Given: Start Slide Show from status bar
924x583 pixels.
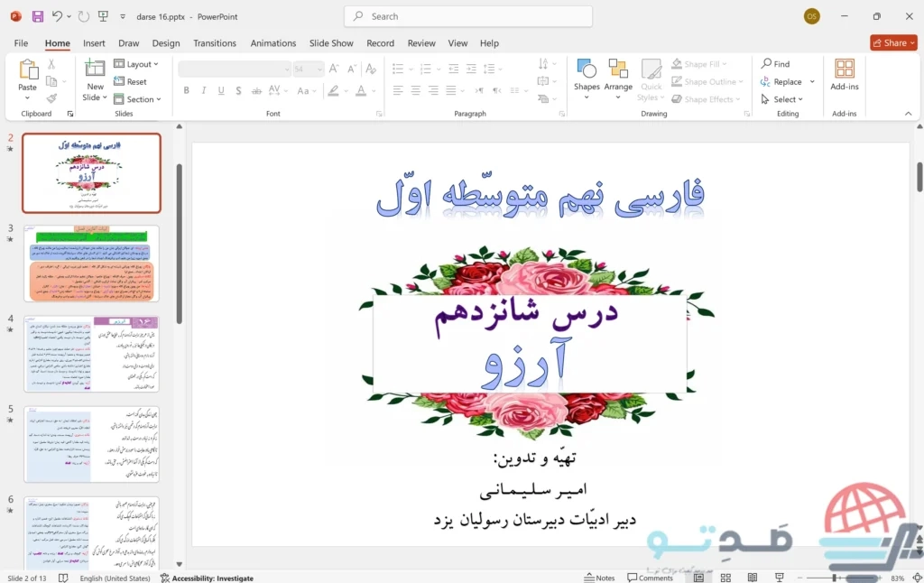Looking at the screenshot, I should [779, 578].
